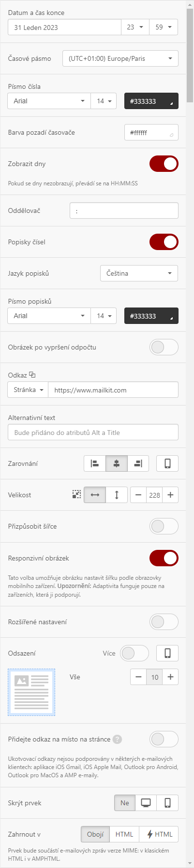
Task: Select HTML option in Zahrnout v
Action: [x=124, y=834]
